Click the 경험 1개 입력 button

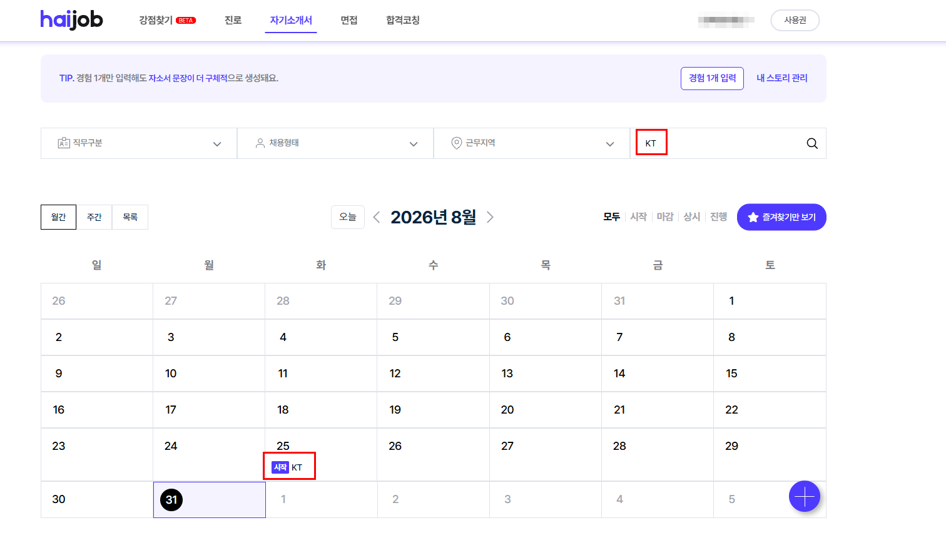coord(712,78)
